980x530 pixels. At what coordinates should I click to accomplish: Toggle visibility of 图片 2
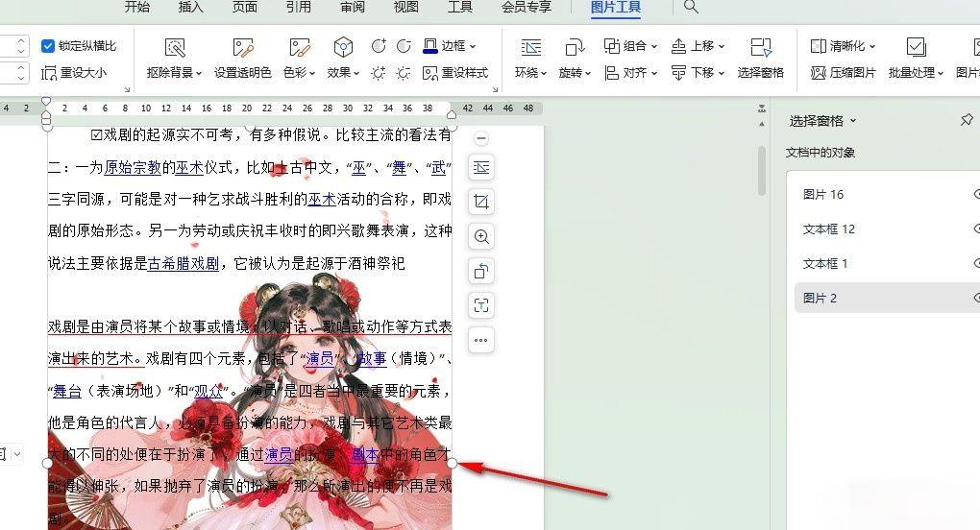click(x=977, y=298)
